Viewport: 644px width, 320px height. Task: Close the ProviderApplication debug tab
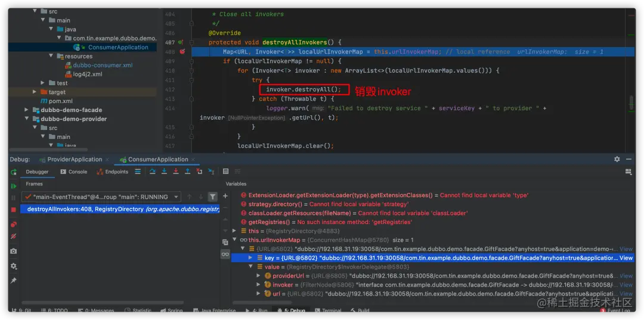point(107,160)
